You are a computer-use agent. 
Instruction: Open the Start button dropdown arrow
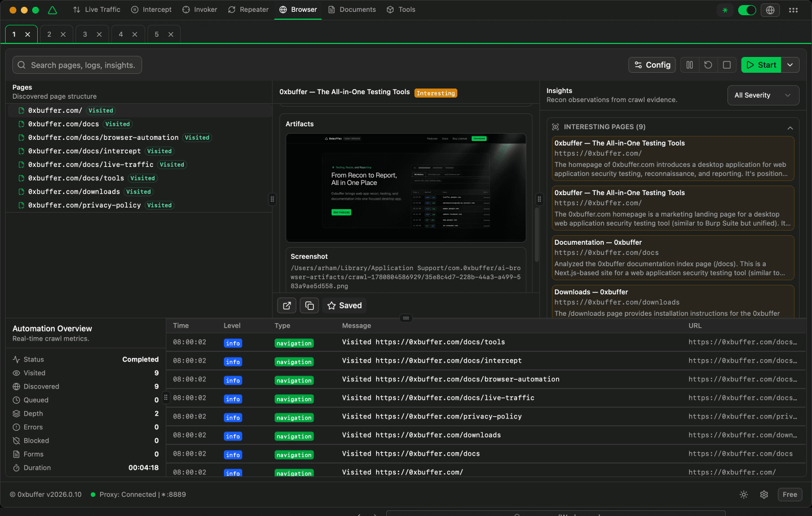pyautogui.click(x=790, y=65)
